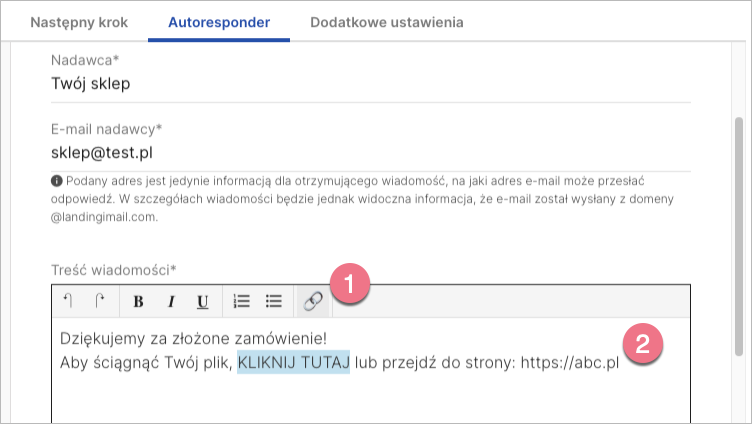
Task: Select the Autoresponder tab
Action: tap(218, 21)
